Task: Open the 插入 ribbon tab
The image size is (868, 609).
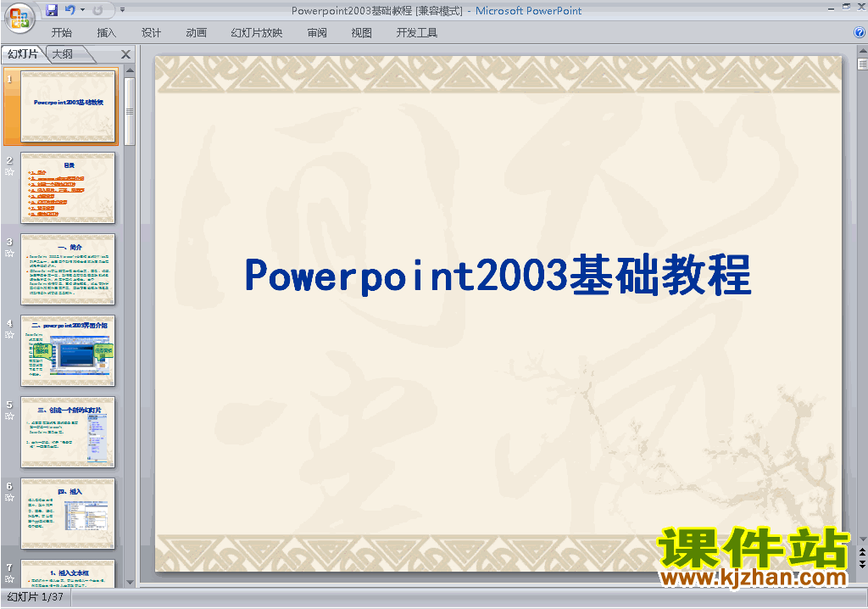Action: pyautogui.click(x=106, y=33)
